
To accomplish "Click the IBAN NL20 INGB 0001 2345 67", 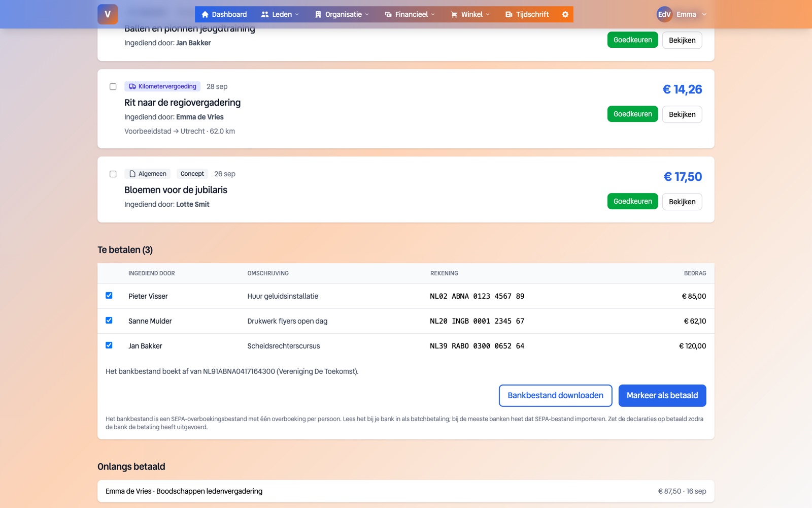I will click(x=477, y=321).
